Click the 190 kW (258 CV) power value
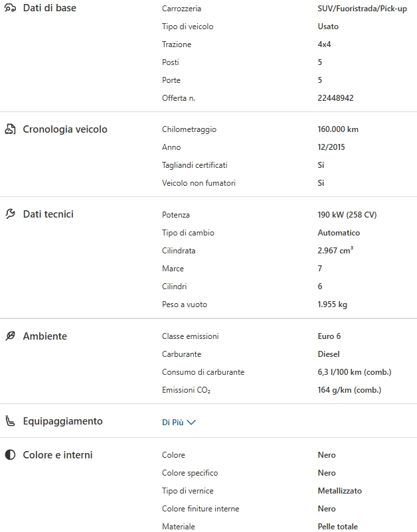Viewport: 417px width, 532px height. pyautogui.click(x=347, y=215)
